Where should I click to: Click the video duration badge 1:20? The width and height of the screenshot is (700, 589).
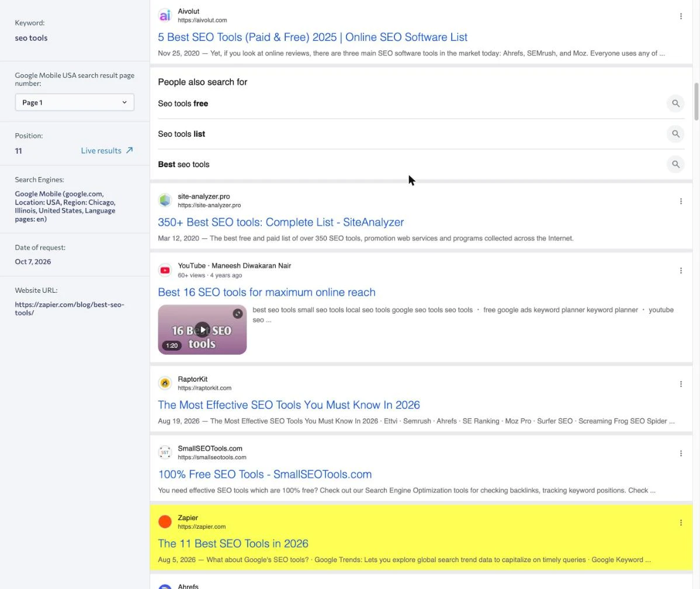click(172, 346)
